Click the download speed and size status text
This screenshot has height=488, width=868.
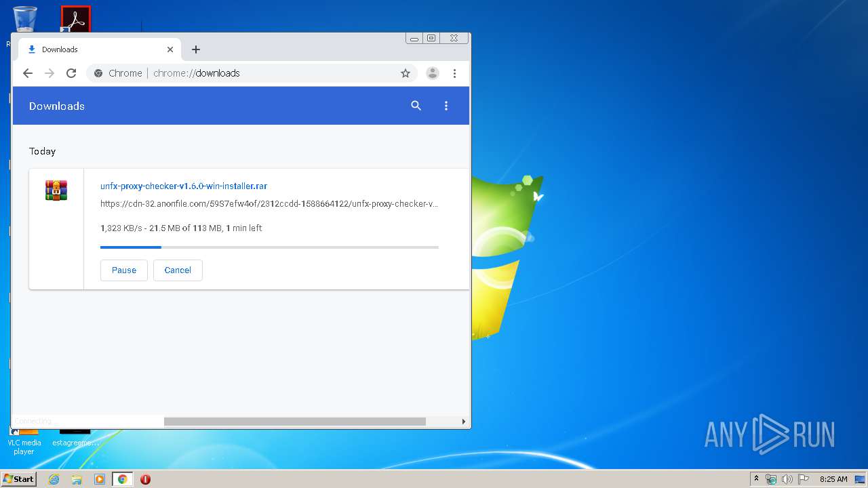181,228
